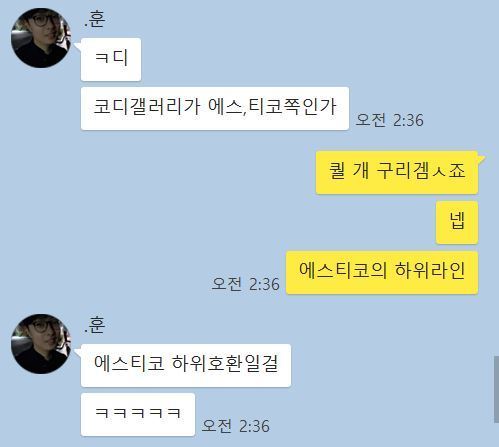Screen dimensions: 499x447
Task: Select the white ㅋㄷ message bubble
Action: (x=111, y=59)
